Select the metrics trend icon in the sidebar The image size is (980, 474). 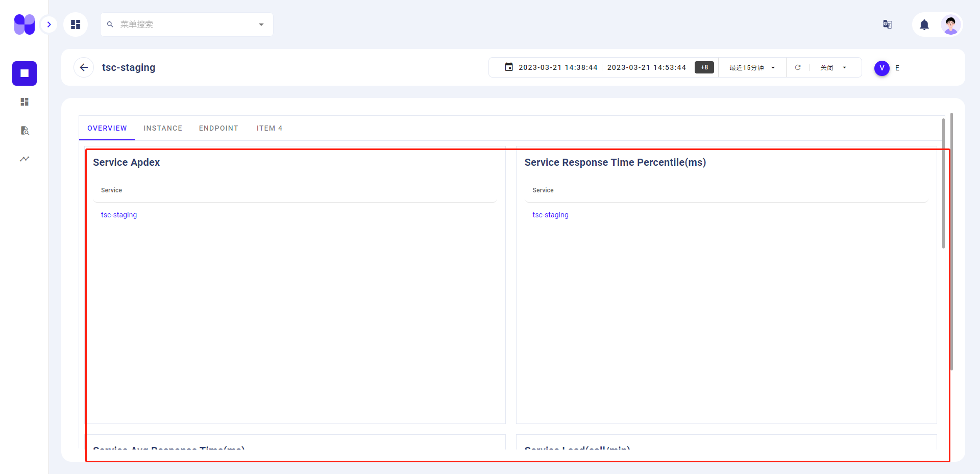pyautogui.click(x=24, y=159)
